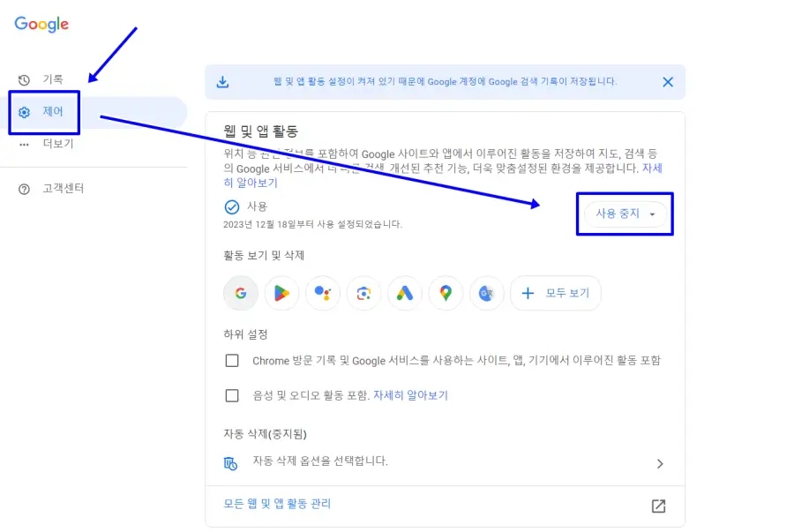Click the banner message about Google 검색 기록
The width and height of the screenshot is (794, 532).
tap(446, 81)
